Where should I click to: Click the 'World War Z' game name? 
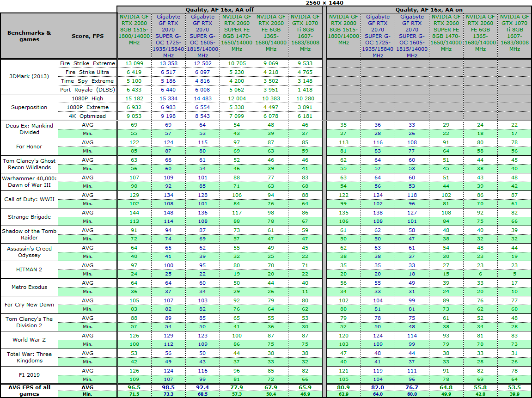[29, 340]
